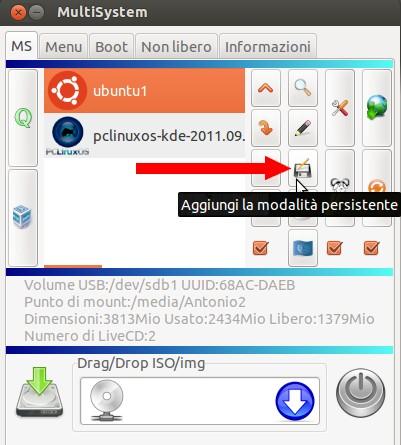Launch QEMU with the green Q icon
The width and height of the screenshot is (401, 445).
tap(23, 118)
